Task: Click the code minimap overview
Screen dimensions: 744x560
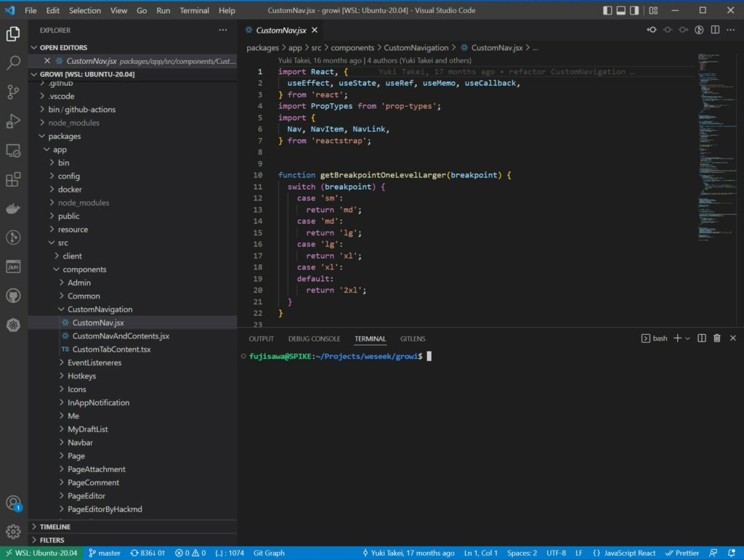Action: pos(716,145)
